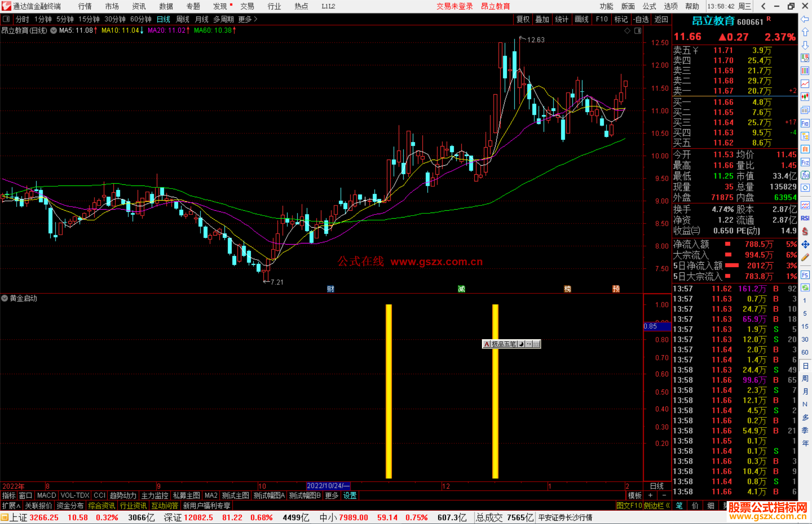Open the formula f(x) sidebar icon
Screen dimensions: 812x524
click(805, 175)
